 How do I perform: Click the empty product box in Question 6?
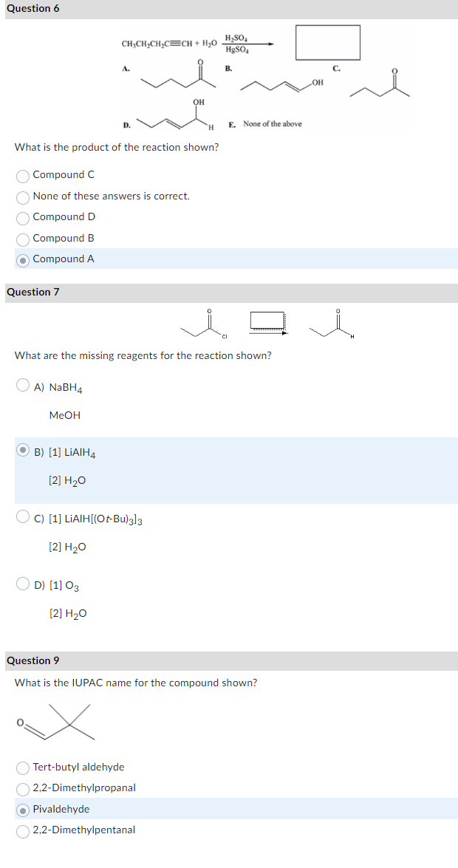(x=327, y=43)
